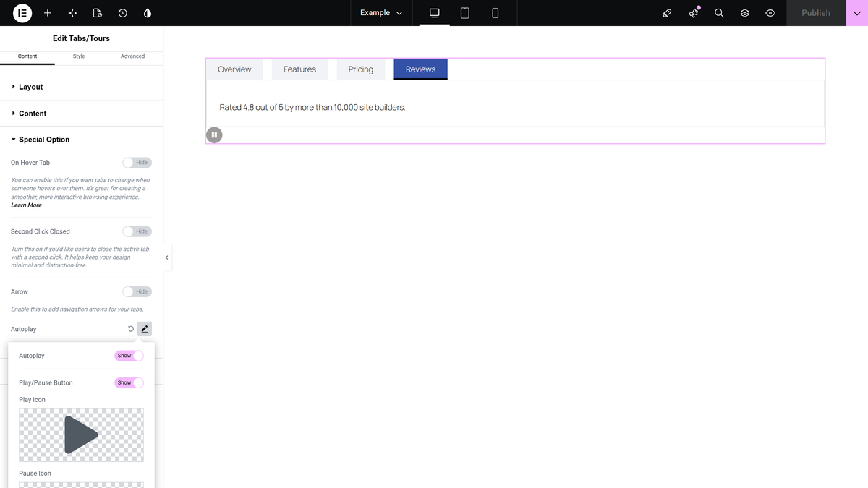Open the search finder icon
The width and height of the screenshot is (868, 488).
click(719, 13)
